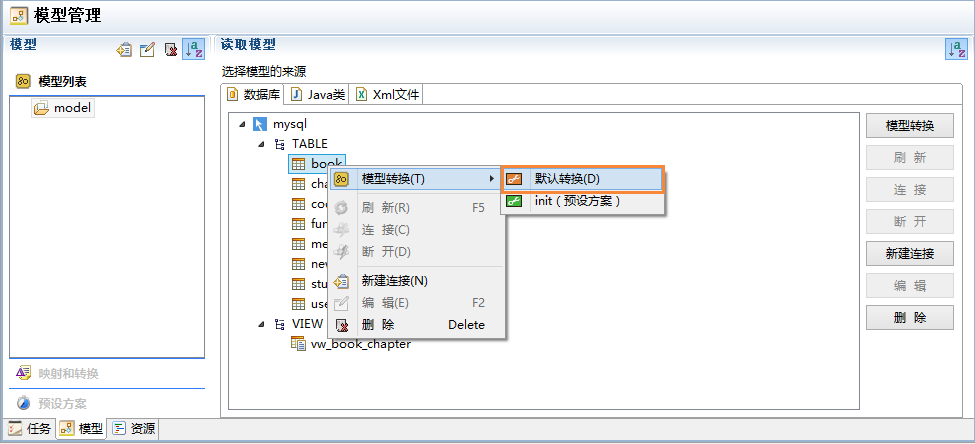Switch to the Xml文件 tab
This screenshot has width=975, height=444.
[387, 95]
